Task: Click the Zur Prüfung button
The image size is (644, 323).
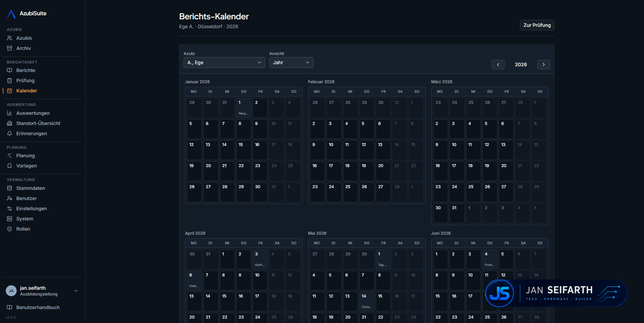Action: tap(537, 25)
